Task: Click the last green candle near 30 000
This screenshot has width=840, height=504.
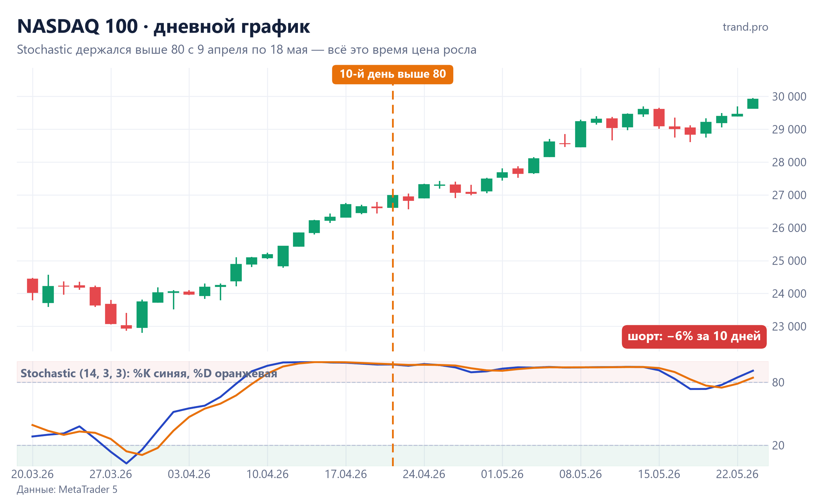Action: pos(753,104)
